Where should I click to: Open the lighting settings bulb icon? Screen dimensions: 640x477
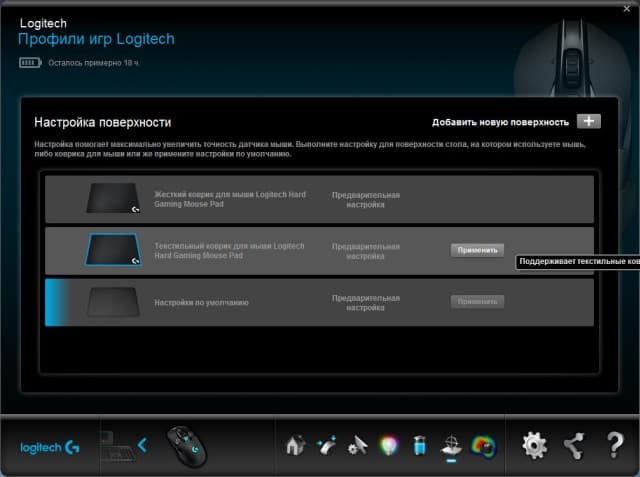[389, 445]
